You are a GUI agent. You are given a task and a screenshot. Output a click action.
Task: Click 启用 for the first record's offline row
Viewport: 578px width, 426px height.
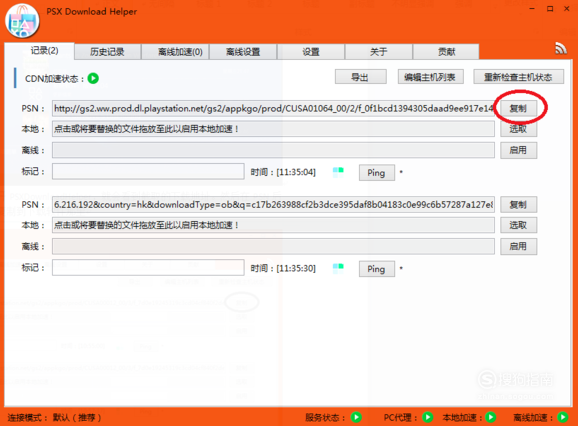(518, 150)
